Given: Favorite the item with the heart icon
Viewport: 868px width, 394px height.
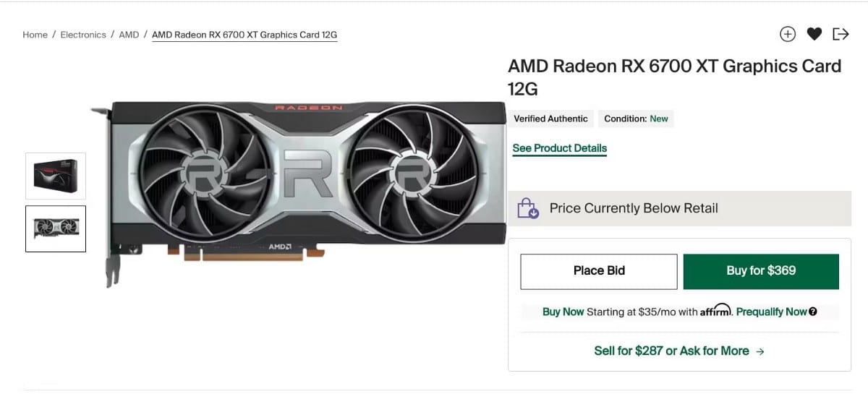Looking at the screenshot, I should tap(814, 34).
